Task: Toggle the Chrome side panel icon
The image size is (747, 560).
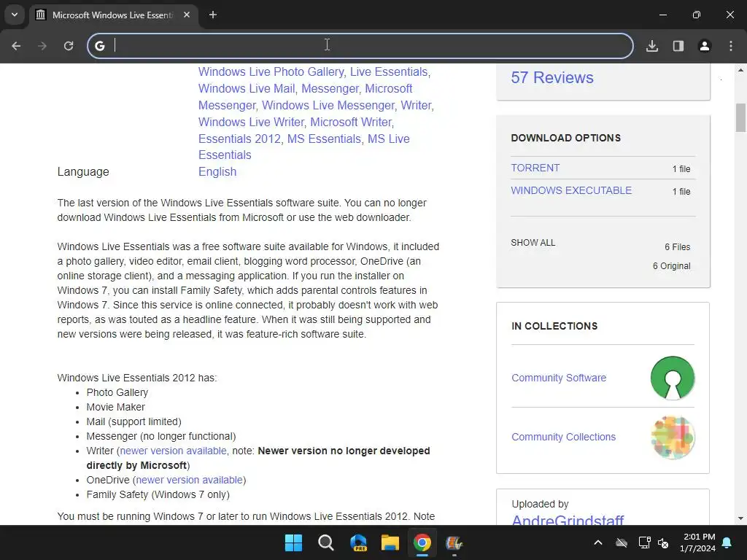Action: (x=678, y=46)
